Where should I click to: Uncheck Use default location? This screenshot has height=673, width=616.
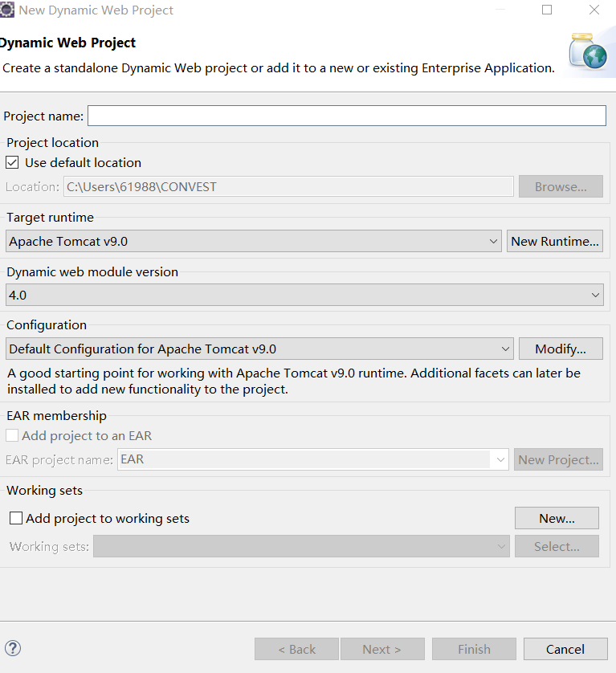12,162
